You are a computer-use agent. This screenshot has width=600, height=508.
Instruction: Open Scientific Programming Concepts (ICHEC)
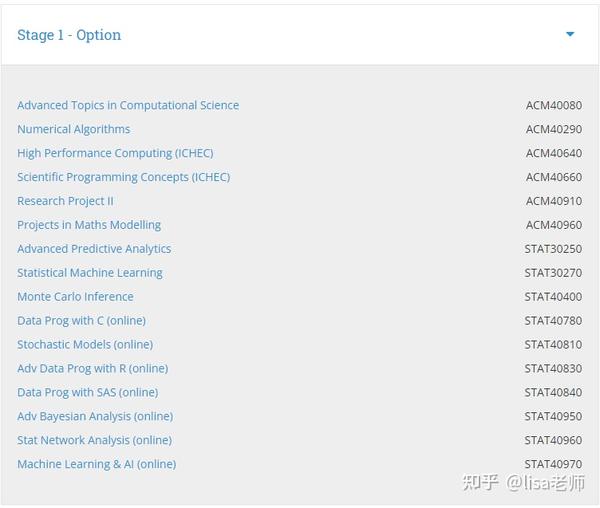[x=123, y=177]
